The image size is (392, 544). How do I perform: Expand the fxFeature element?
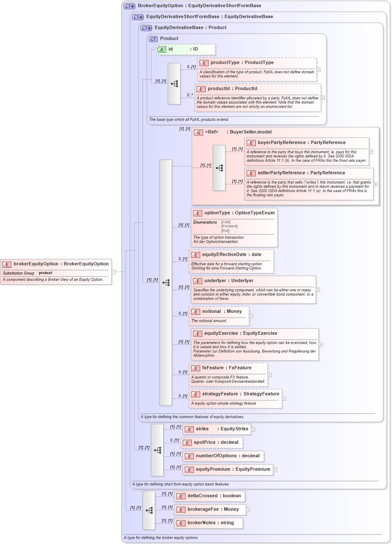pos(270,375)
